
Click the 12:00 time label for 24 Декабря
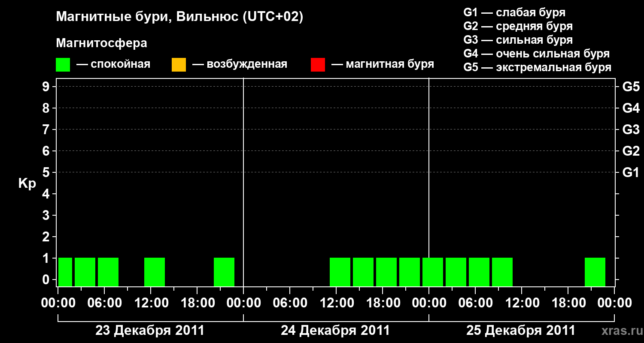pos(336,303)
